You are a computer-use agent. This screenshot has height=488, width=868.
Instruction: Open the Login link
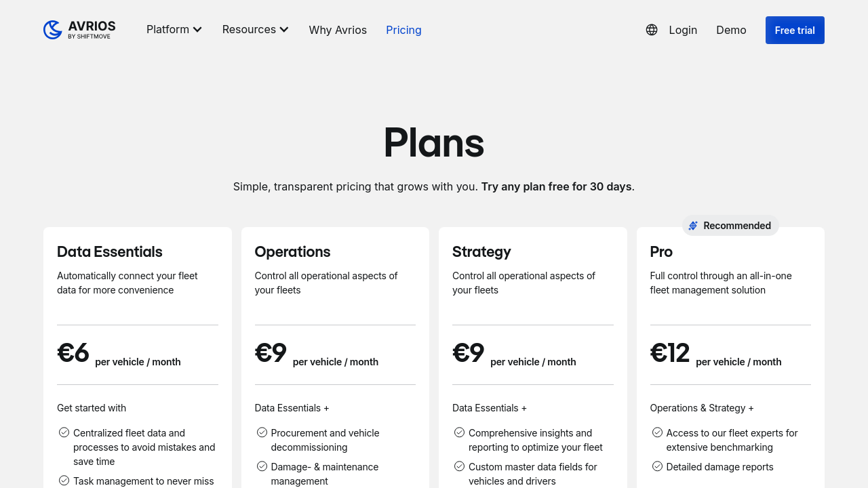point(683,30)
